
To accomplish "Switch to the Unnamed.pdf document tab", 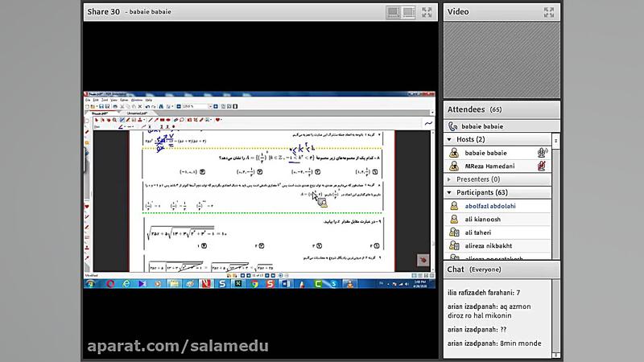I will (137, 113).
